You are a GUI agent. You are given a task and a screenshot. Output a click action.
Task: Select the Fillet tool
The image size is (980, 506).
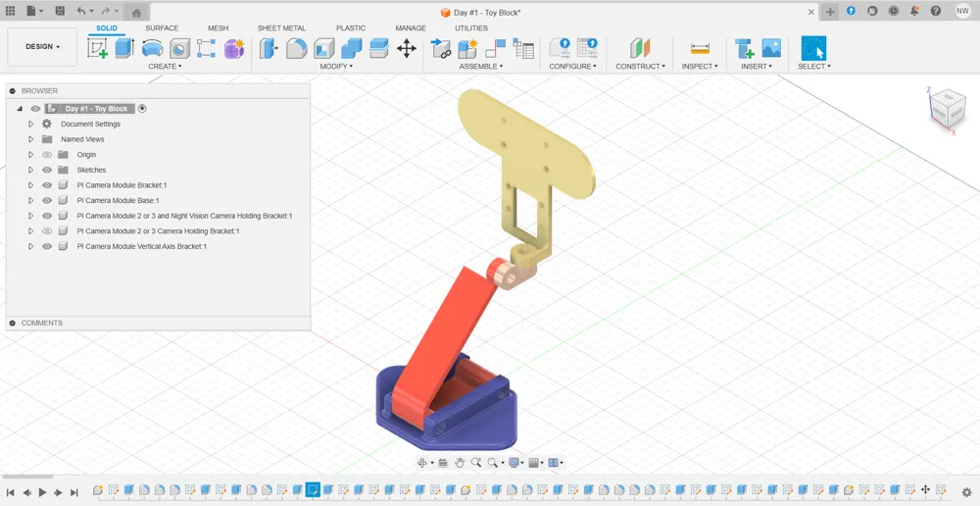pyautogui.click(x=296, y=48)
